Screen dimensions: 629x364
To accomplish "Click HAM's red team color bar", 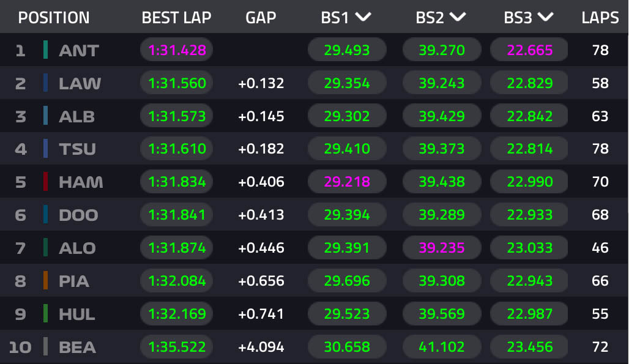I will [45, 182].
